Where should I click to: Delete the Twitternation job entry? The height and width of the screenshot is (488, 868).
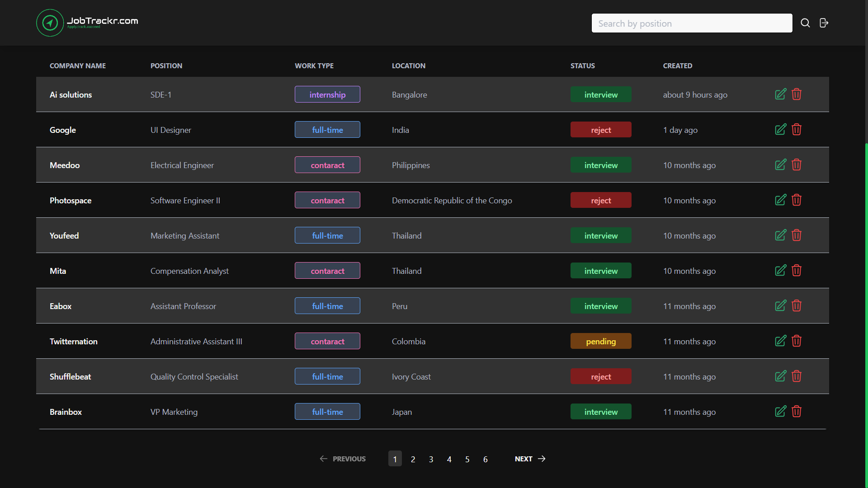[x=797, y=341]
